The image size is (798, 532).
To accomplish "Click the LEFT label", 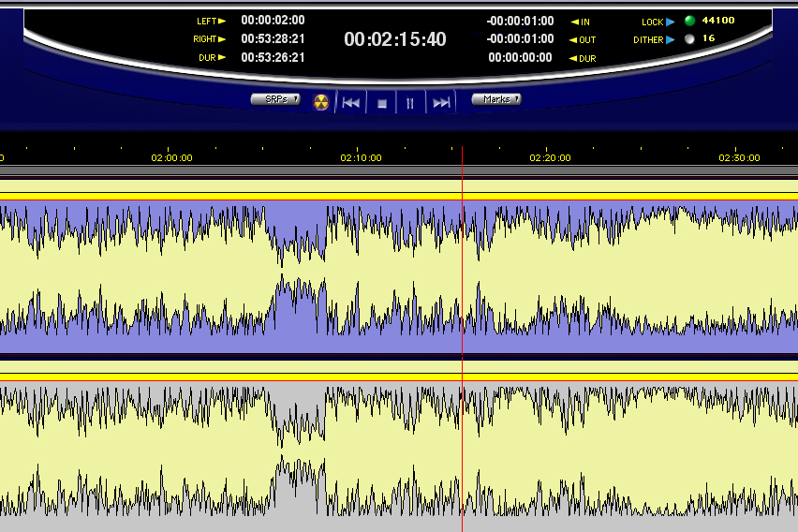I will coord(207,22).
